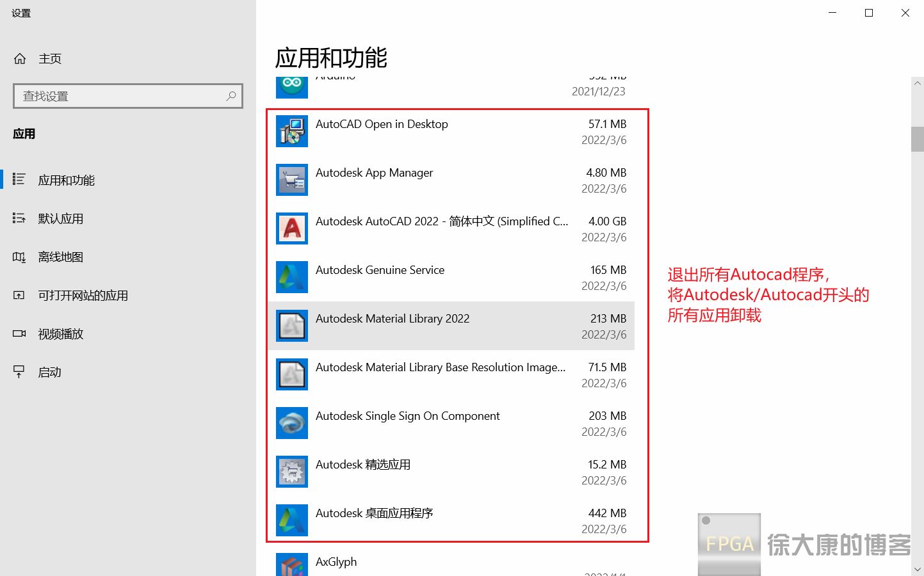Image resolution: width=924 pixels, height=576 pixels.
Task: Click the Autodesk Genuine Service icon
Action: [x=292, y=277]
